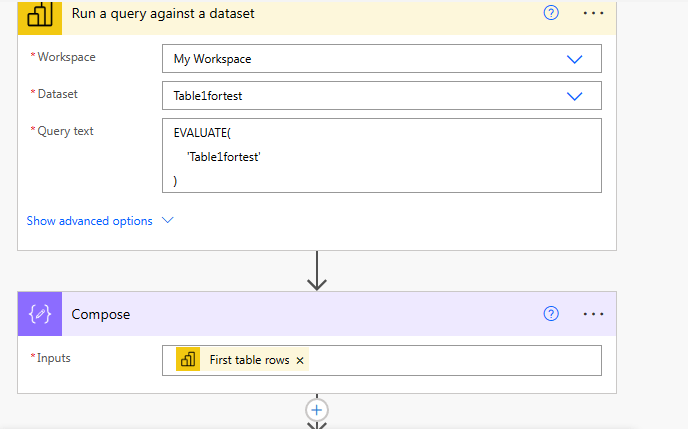The width and height of the screenshot is (688, 429).
Task: Remove the First table rows token
Action: (300, 360)
